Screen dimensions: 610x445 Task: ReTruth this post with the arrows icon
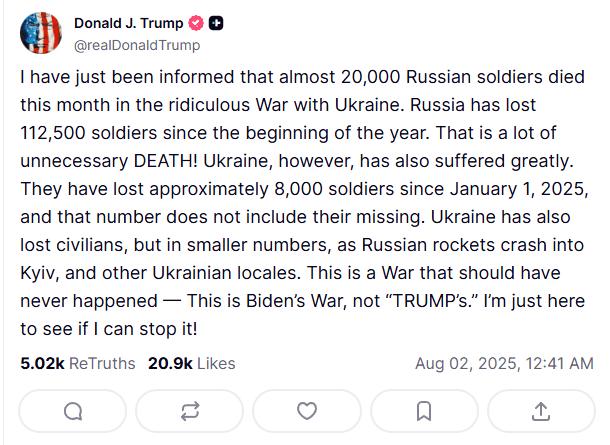click(x=191, y=411)
